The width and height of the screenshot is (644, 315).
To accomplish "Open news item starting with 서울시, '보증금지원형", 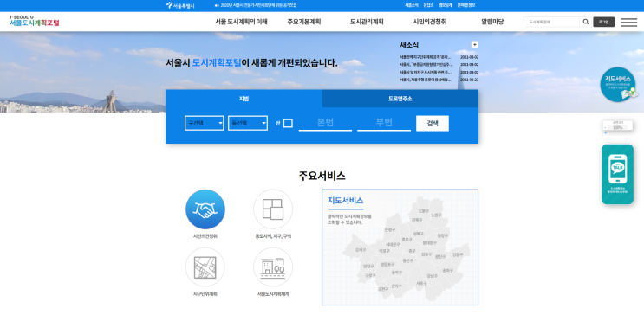I will tap(439, 65).
